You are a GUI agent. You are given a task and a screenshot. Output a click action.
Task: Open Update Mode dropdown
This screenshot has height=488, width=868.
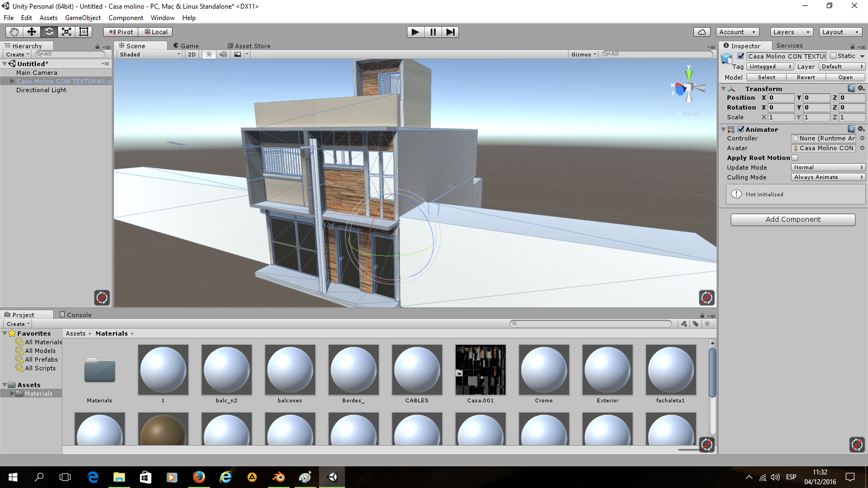click(x=828, y=168)
